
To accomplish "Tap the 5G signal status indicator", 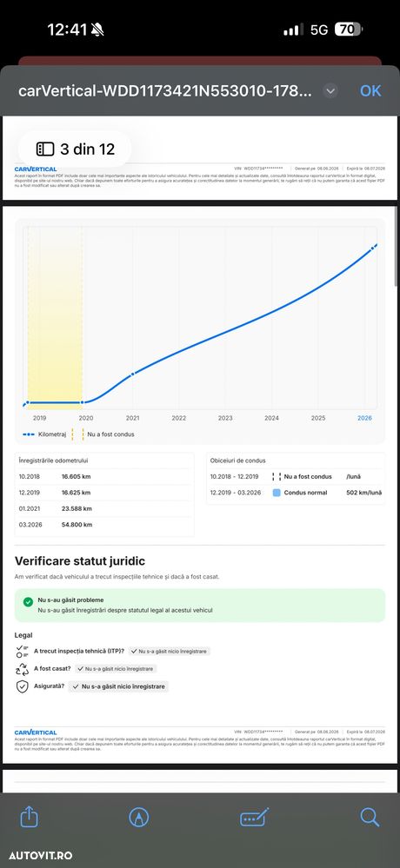I will point(319,30).
